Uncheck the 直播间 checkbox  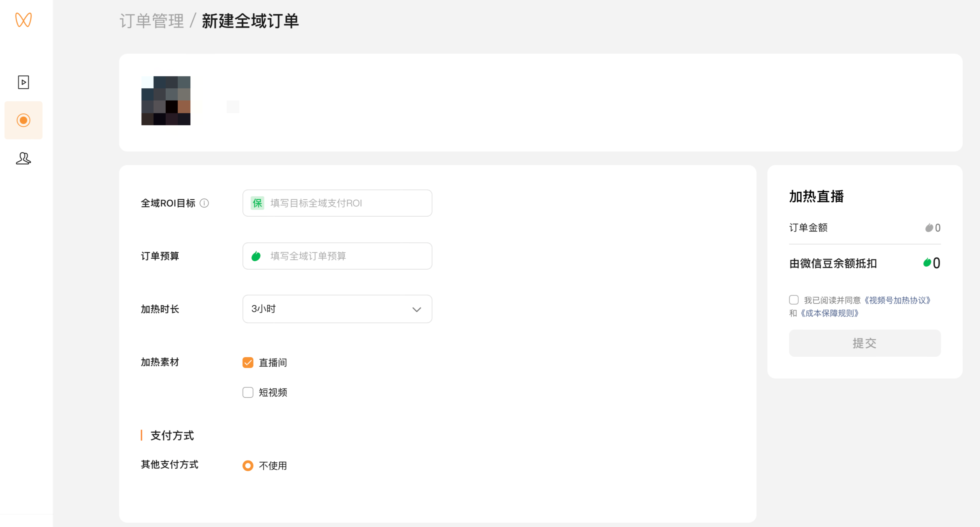point(248,362)
